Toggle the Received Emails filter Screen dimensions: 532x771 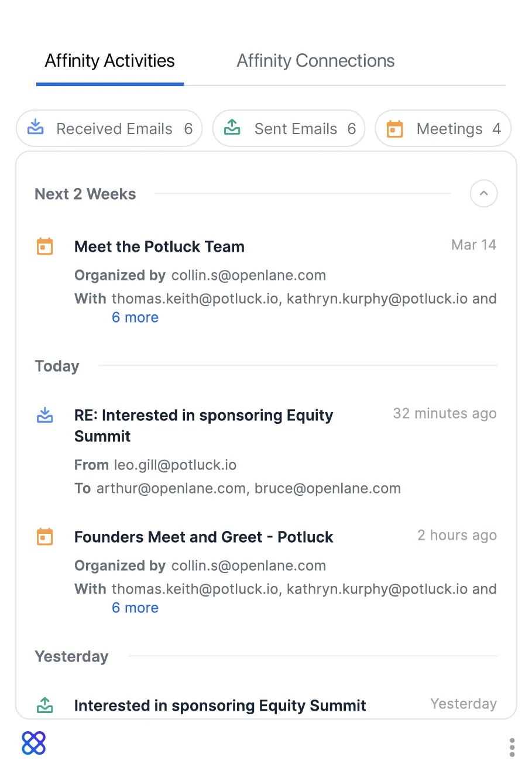(109, 128)
